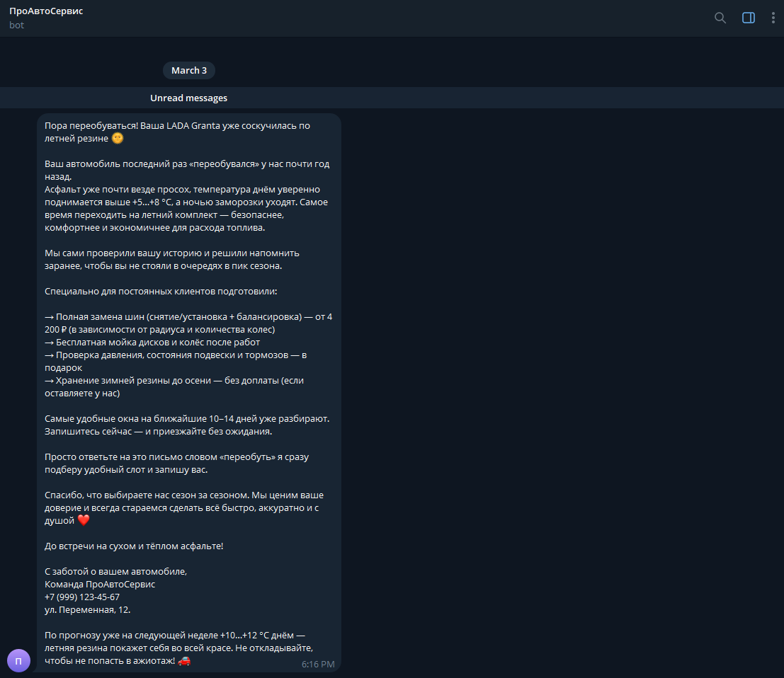
Task: Click the phone number +7 (999) 123-45-67
Action: pyautogui.click(x=82, y=597)
